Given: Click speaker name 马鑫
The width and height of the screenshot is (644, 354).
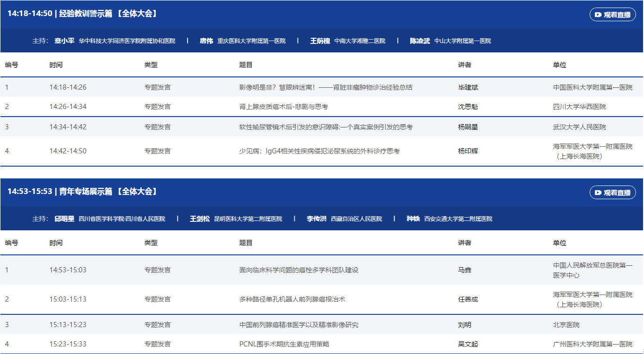Looking at the screenshot, I should [x=464, y=270].
